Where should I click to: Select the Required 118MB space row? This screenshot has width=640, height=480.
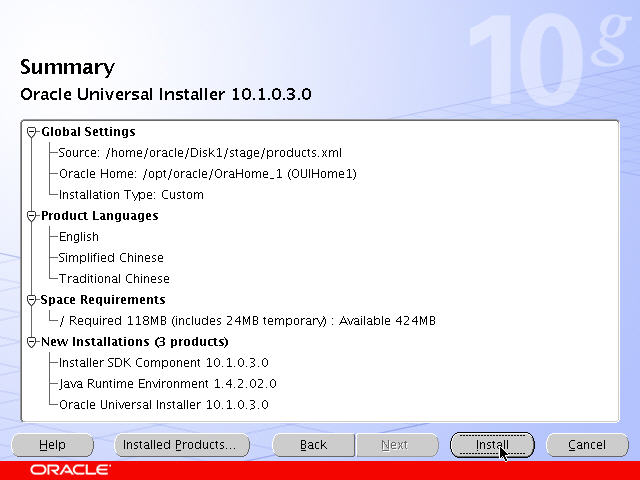point(248,321)
